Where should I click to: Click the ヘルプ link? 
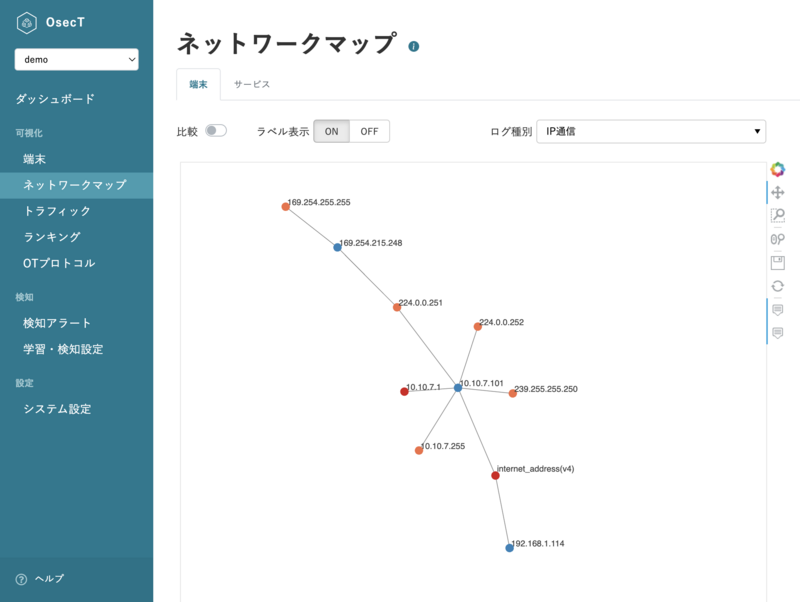click(49, 579)
